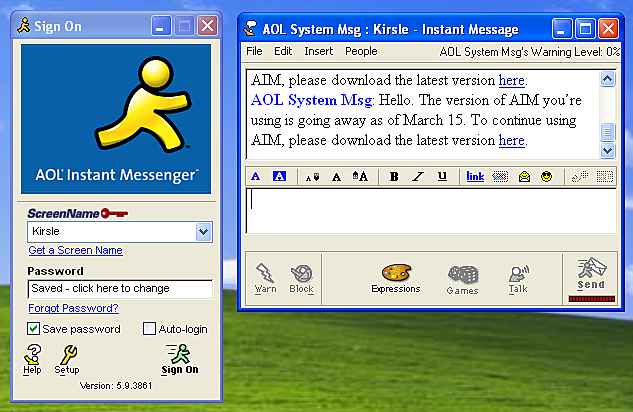Click the last 'here' link in conversation

tap(511, 140)
